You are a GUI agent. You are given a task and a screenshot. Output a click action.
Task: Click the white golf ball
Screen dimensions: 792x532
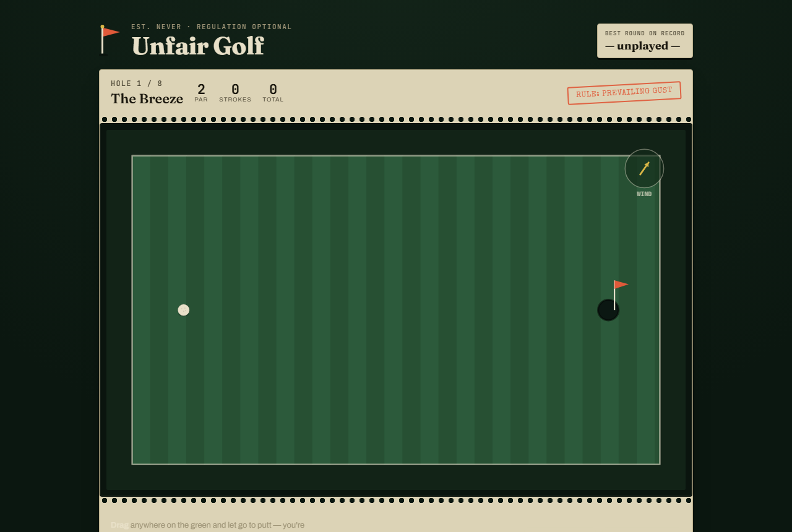pyautogui.click(x=184, y=310)
